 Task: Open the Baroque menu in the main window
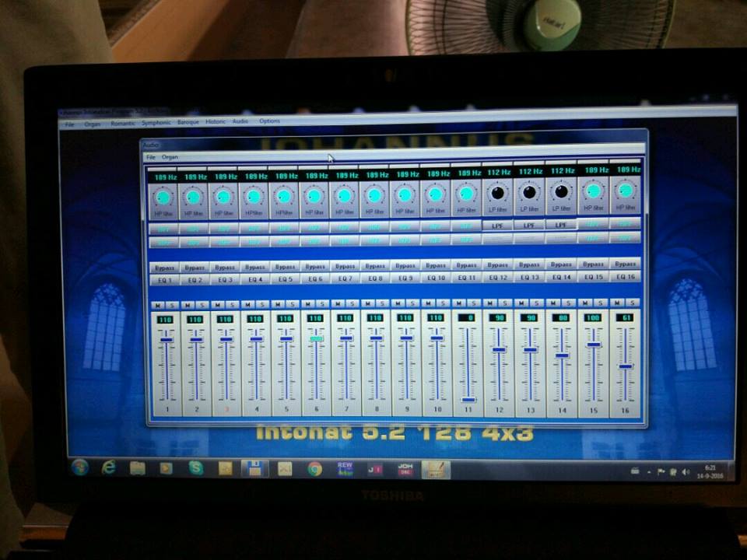click(188, 122)
